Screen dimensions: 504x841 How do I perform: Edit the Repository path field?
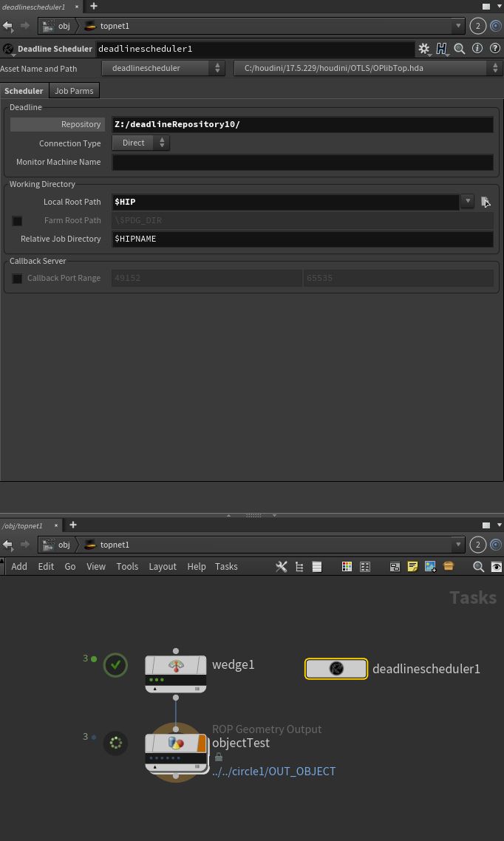pyautogui.click(x=302, y=124)
